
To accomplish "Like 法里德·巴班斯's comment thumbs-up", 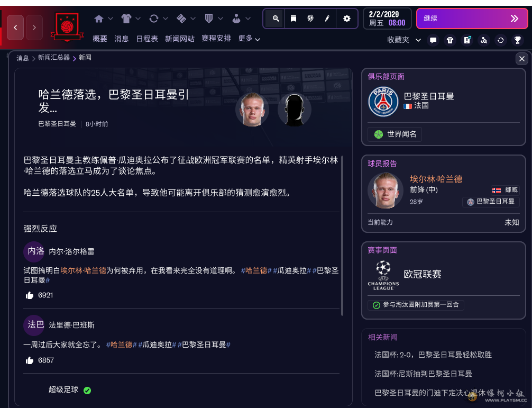I will 30,360.
